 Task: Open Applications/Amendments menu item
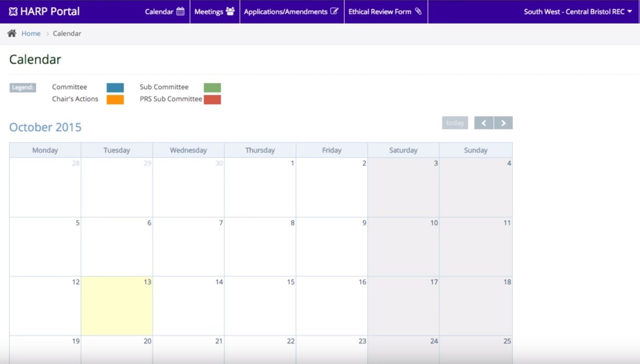292,12
